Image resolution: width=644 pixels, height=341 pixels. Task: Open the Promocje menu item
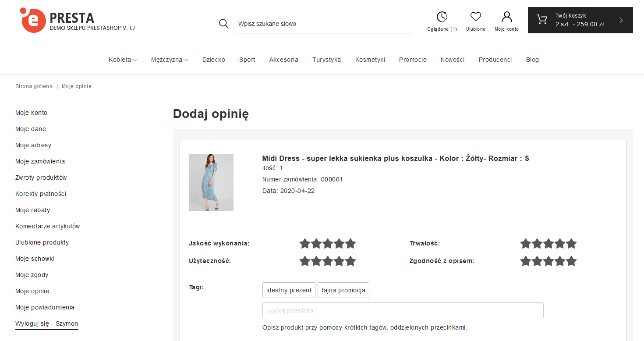pos(413,60)
